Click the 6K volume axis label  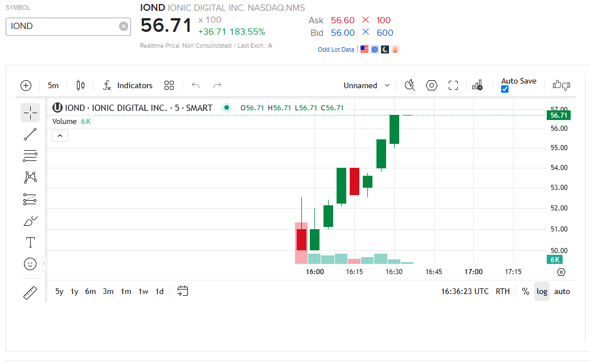555,259
